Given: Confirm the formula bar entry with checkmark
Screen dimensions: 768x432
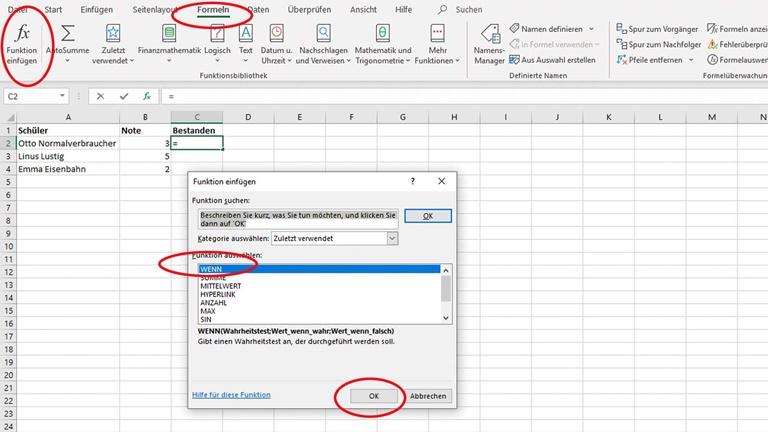Looking at the screenshot, I should 124,96.
